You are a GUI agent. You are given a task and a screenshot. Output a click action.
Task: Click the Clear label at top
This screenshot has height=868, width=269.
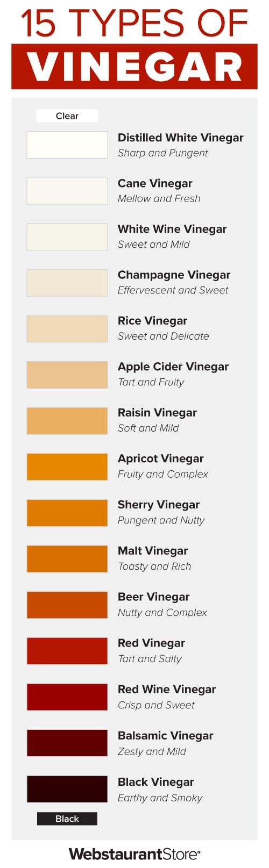(x=67, y=116)
